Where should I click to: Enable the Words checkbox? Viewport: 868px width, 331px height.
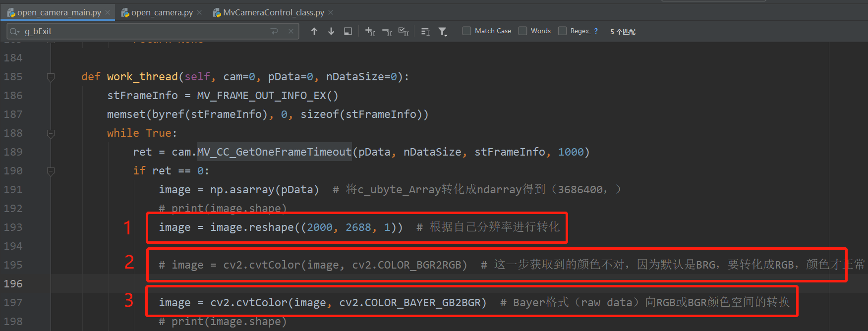click(x=522, y=31)
